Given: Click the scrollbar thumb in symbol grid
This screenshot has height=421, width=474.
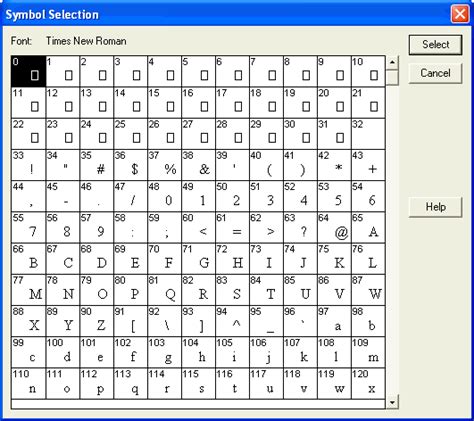Looking at the screenshot, I should tap(392, 78).
